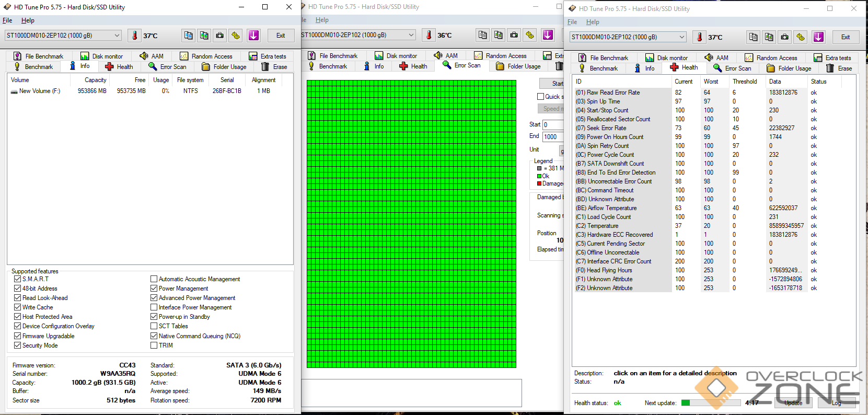Click the End value field showing 1000

(x=552, y=137)
